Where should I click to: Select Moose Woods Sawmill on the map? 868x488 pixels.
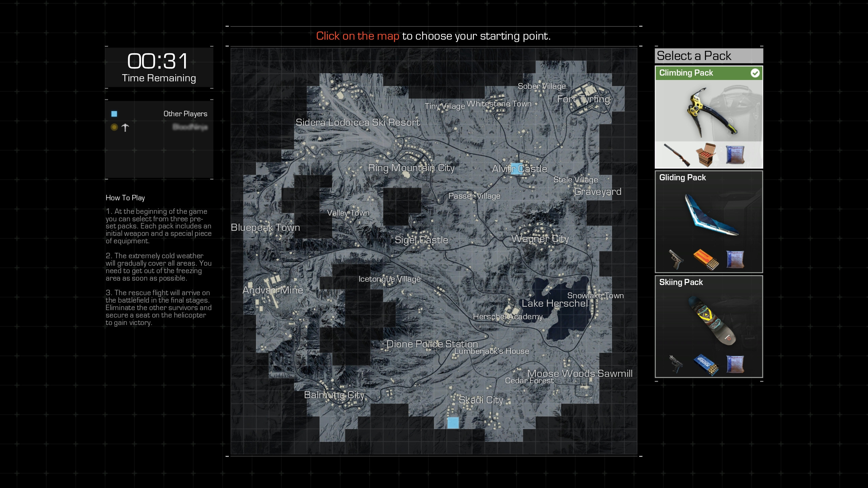pyautogui.click(x=580, y=373)
